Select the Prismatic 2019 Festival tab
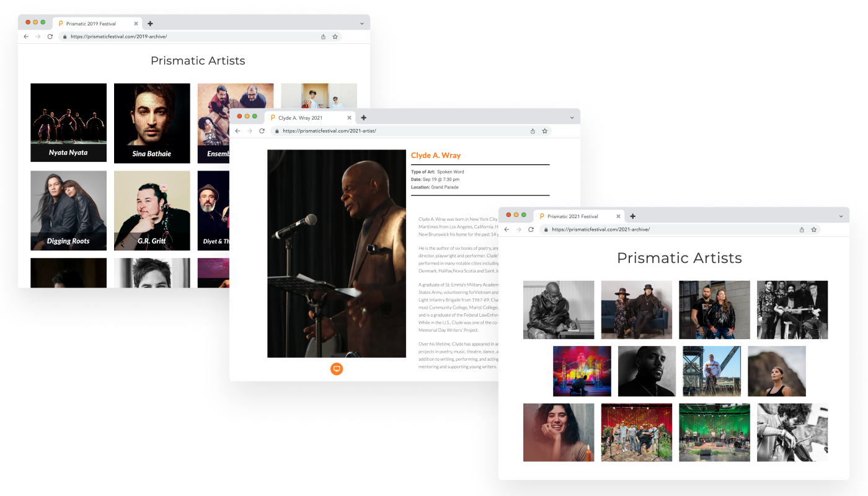The image size is (868, 496). [97, 24]
